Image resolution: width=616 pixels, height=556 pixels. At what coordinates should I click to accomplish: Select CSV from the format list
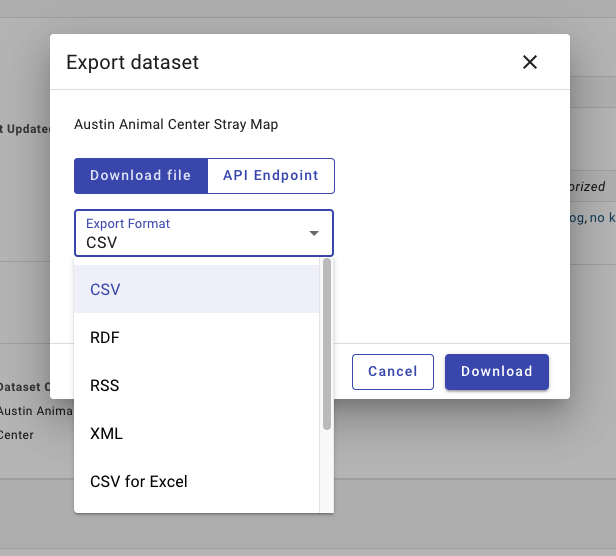(x=196, y=289)
